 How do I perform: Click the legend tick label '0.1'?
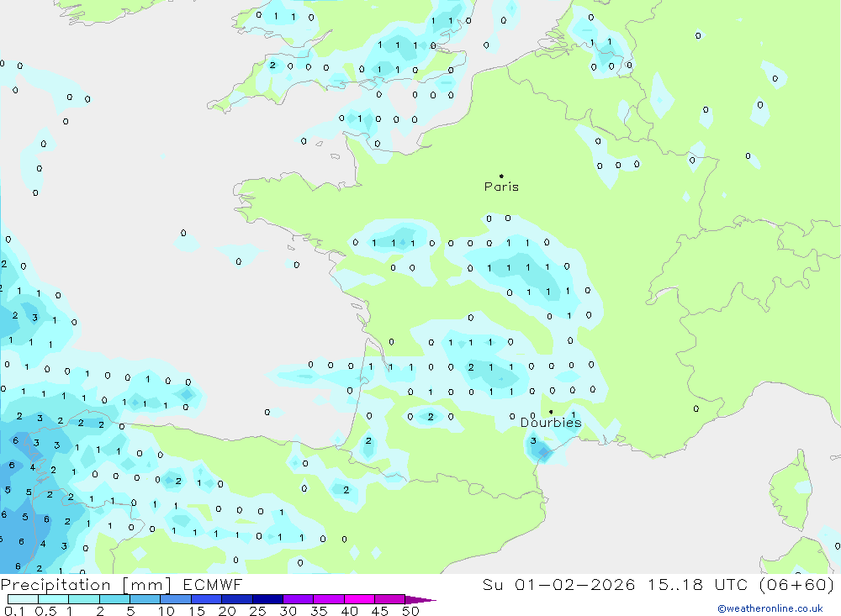click(x=14, y=611)
